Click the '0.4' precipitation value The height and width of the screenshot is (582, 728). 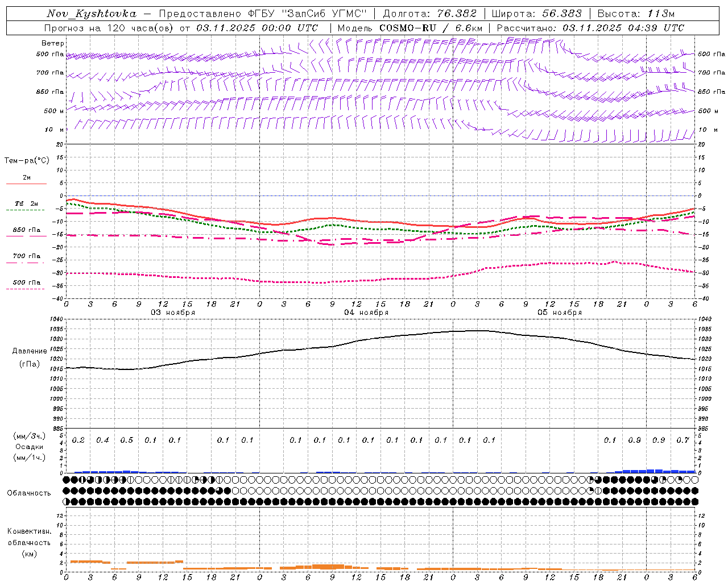point(102,440)
